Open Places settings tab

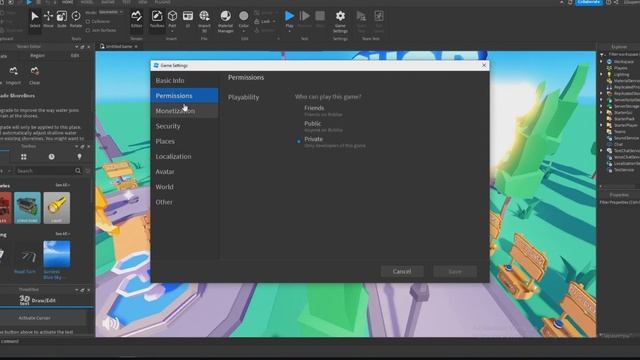(x=184, y=141)
